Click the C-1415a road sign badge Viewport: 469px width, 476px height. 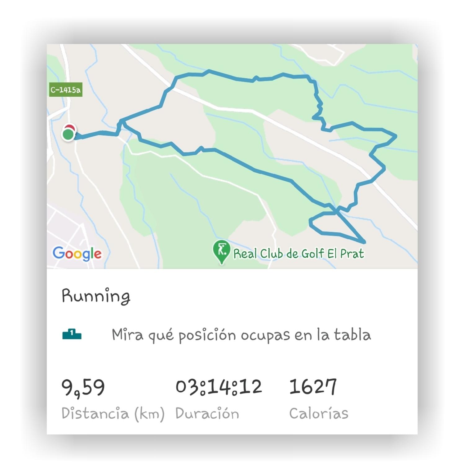click(66, 90)
